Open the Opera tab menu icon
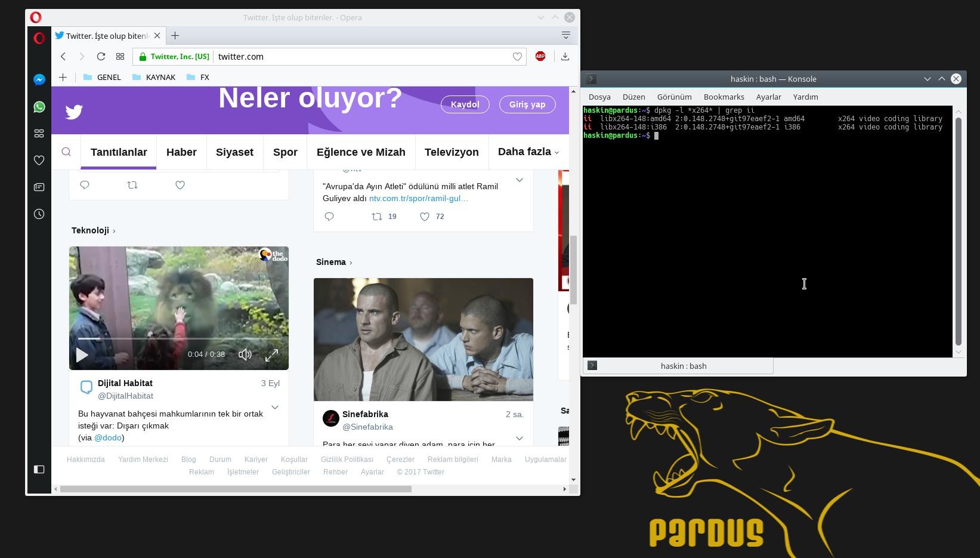Viewport: 980px width, 558px height. 566,35
